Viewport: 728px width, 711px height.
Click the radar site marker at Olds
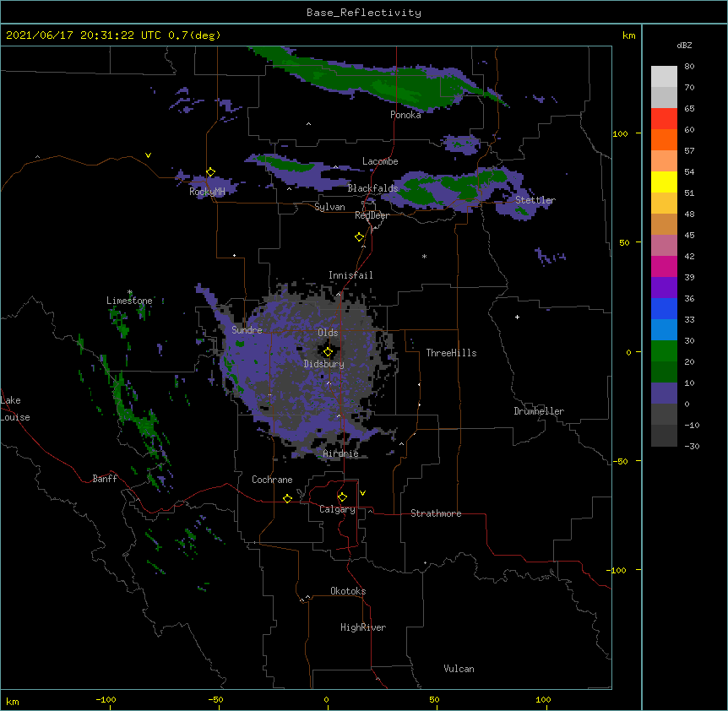point(328,352)
